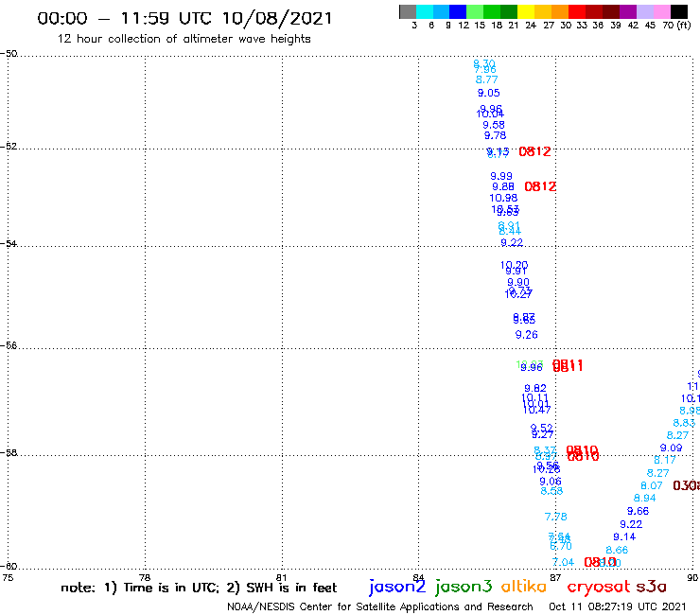
Task: Click the wave height value "8.07"
Action: point(652,485)
